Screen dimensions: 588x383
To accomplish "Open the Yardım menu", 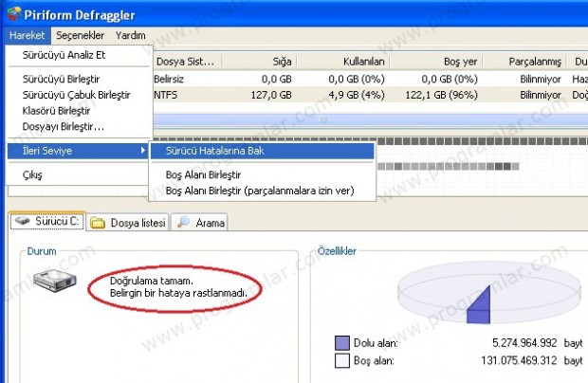I will coord(131,36).
